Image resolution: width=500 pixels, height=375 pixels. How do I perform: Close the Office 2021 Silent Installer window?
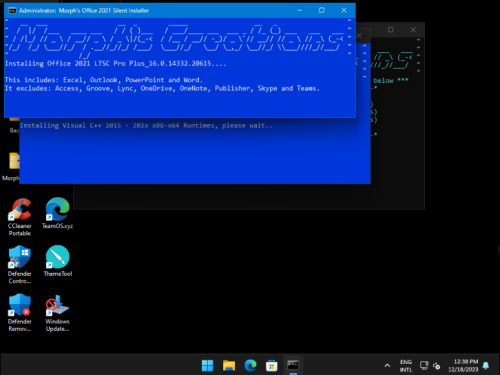pos(344,10)
